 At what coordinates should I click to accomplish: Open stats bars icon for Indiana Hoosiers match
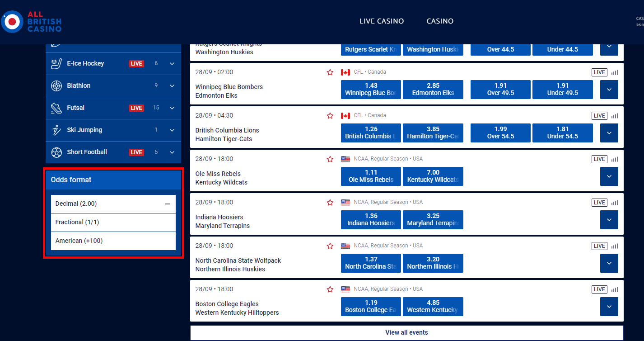pos(614,203)
